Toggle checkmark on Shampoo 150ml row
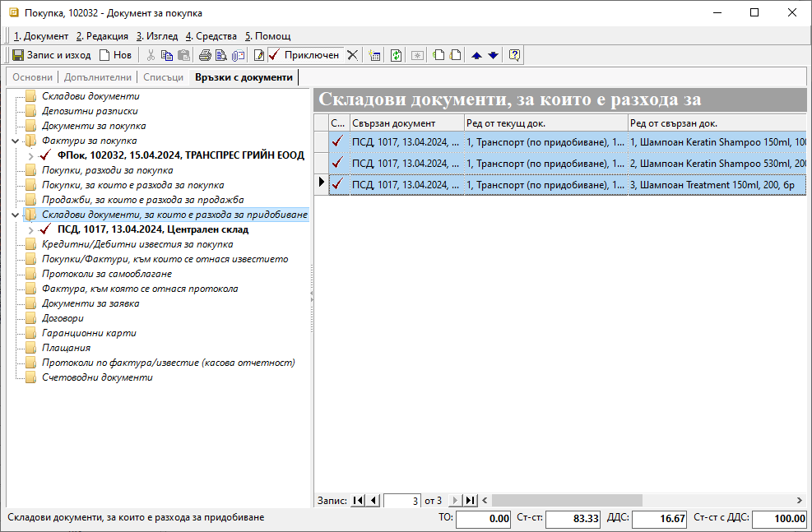This screenshot has height=532, width=812. tap(337, 141)
